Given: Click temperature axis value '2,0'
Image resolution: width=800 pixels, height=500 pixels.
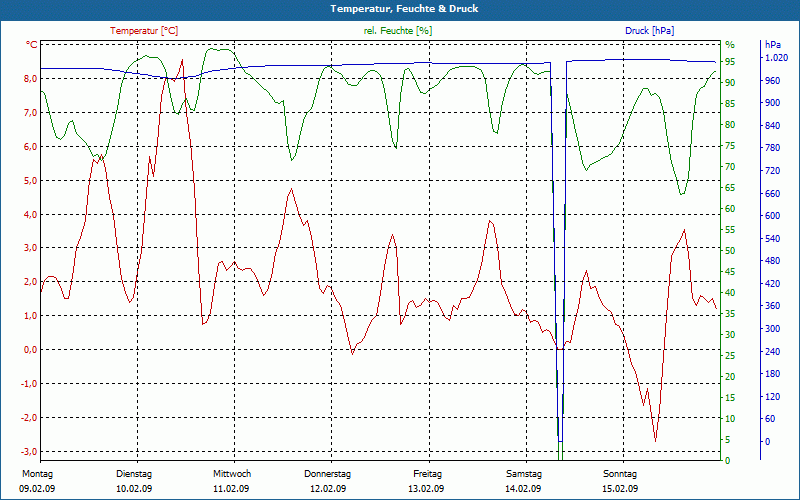Looking at the screenshot, I should [29, 282].
